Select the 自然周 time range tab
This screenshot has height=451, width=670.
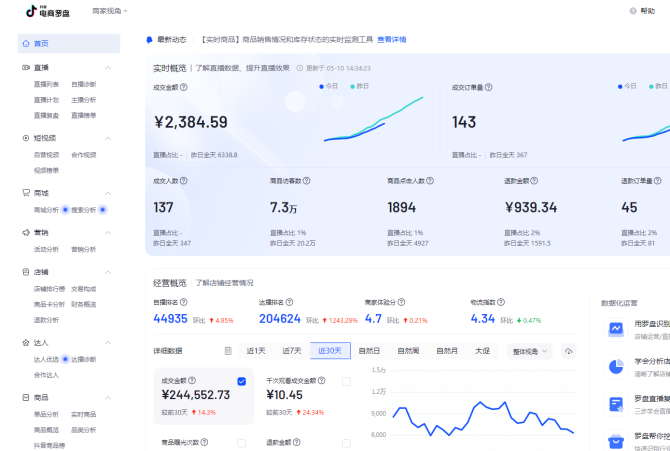408,351
